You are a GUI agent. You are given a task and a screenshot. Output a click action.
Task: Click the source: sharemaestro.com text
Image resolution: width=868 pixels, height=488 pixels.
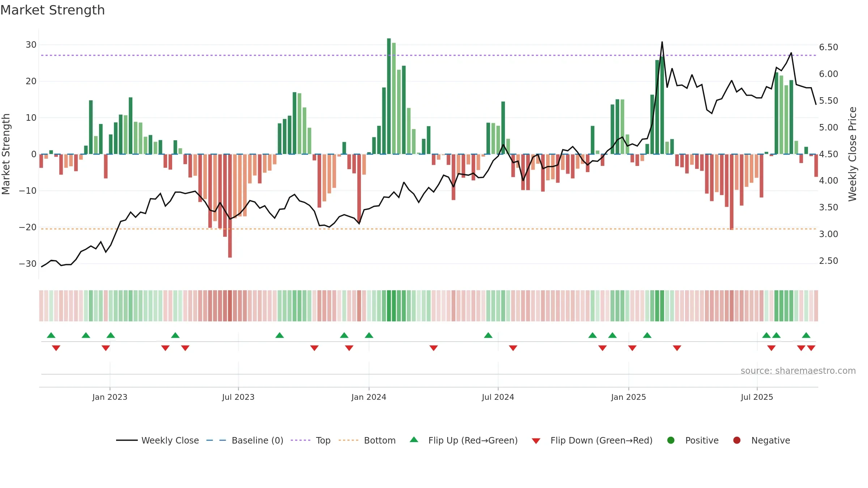798,371
